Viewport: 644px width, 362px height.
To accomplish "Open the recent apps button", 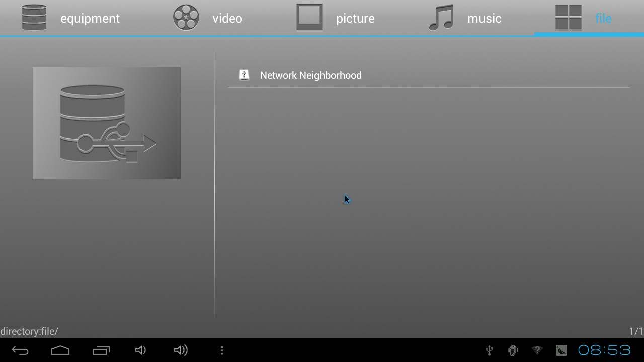I will point(101,350).
